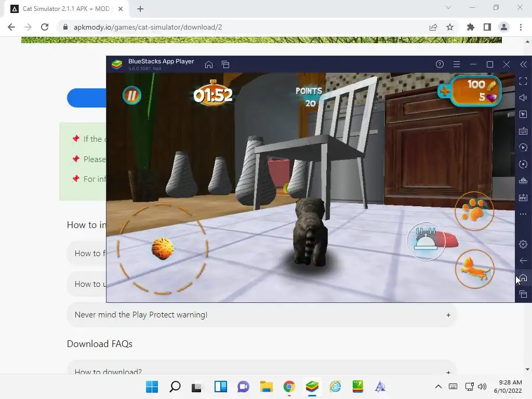Collapse BlueStacks side toolbar chevrons

pyautogui.click(x=524, y=64)
